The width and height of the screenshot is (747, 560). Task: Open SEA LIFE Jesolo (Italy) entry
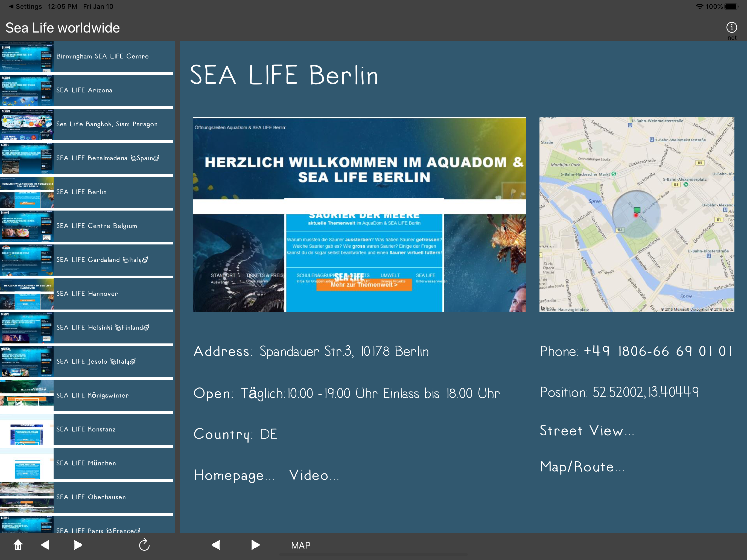click(x=87, y=361)
